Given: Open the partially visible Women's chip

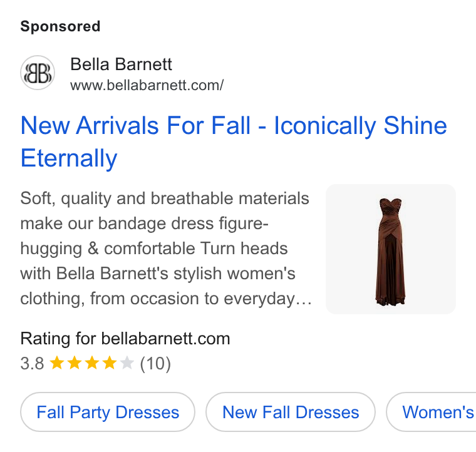Looking at the screenshot, I should [432, 412].
